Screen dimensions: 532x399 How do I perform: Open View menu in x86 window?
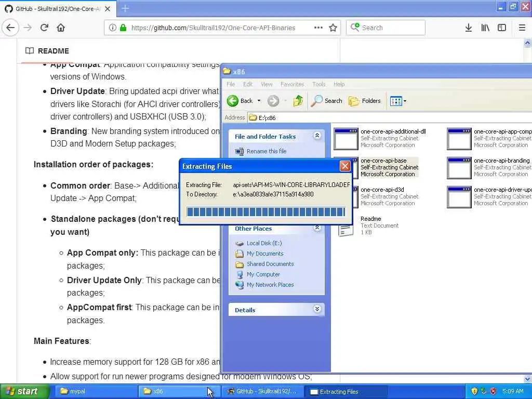coord(267,84)
